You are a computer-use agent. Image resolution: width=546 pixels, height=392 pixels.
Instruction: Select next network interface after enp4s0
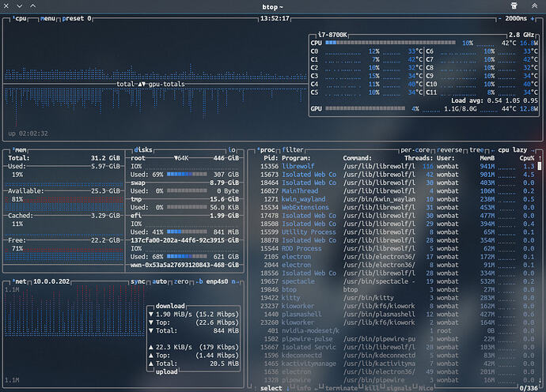pos(237,280)
